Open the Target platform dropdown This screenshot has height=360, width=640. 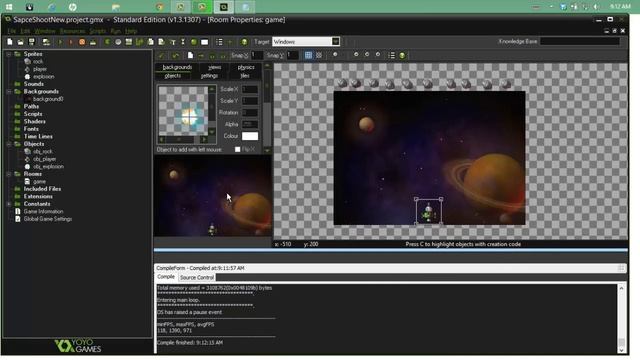pyautogui.click(x=336, y=42)
